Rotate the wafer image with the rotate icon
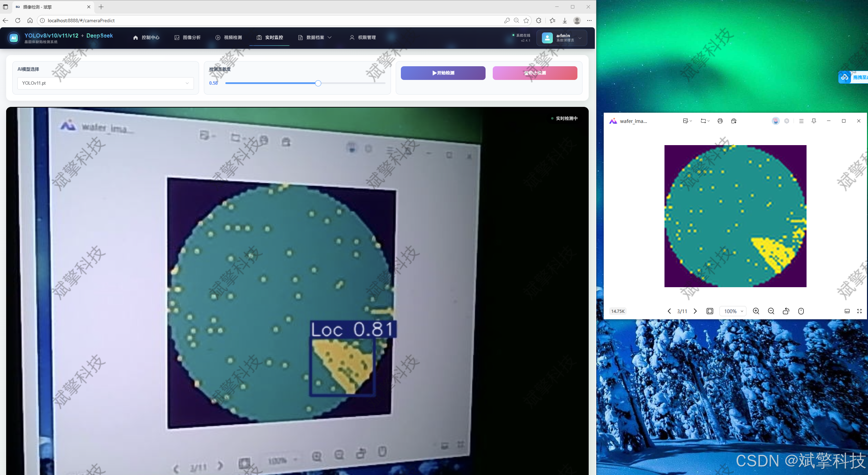Viewport: 868px width, 475px height. tap(786, 311)
